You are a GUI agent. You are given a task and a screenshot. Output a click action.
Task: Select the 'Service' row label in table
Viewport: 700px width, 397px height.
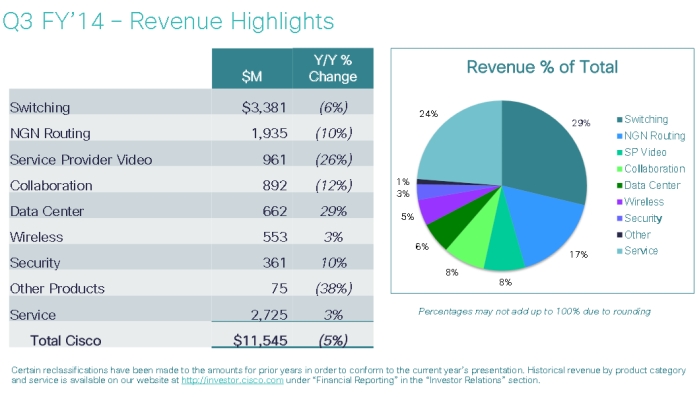tap(33, 315)
